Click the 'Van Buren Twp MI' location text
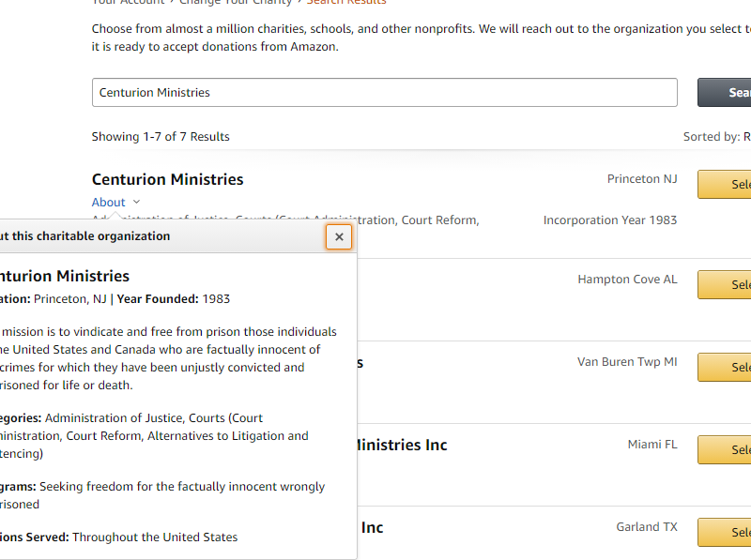Screen dimensions: 751x560 point(627,362)
